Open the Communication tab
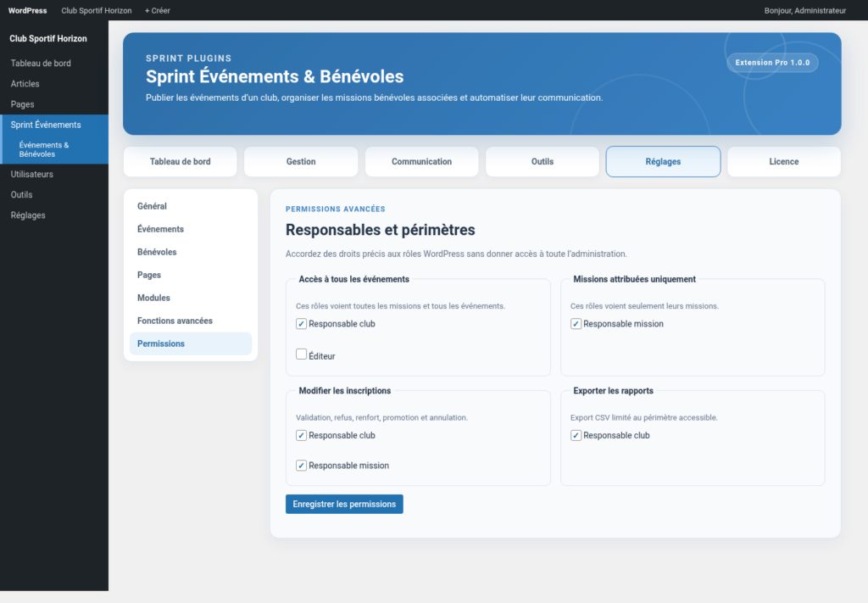The width and height of the screenshot is (868, 603). [422, 162]
